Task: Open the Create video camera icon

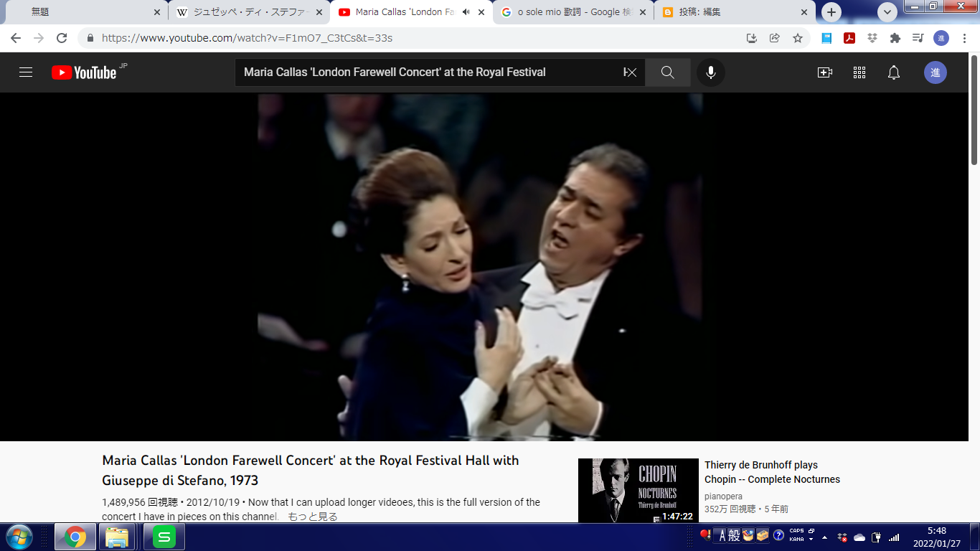Action: pyautogui.click(x=825, y=72)
